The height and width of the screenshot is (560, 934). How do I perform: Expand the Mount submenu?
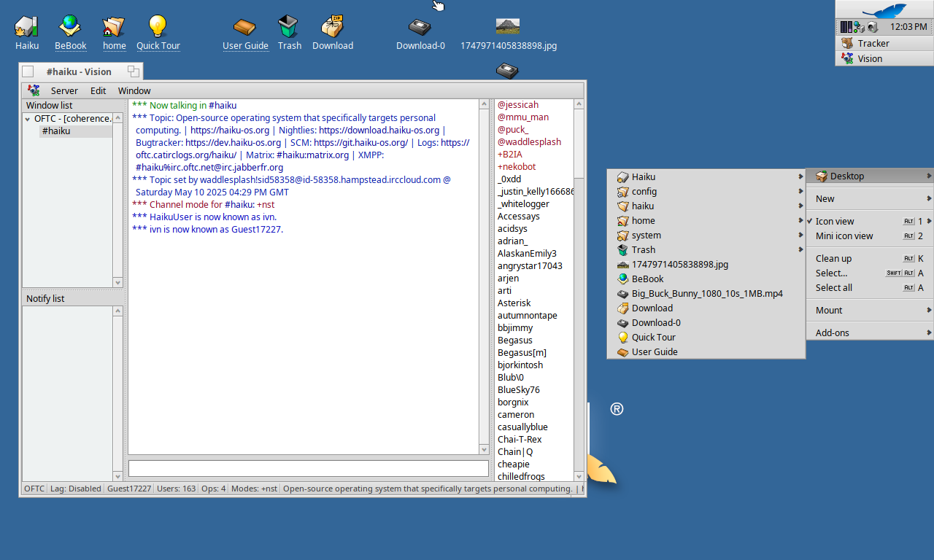click(x=870, y=310)
